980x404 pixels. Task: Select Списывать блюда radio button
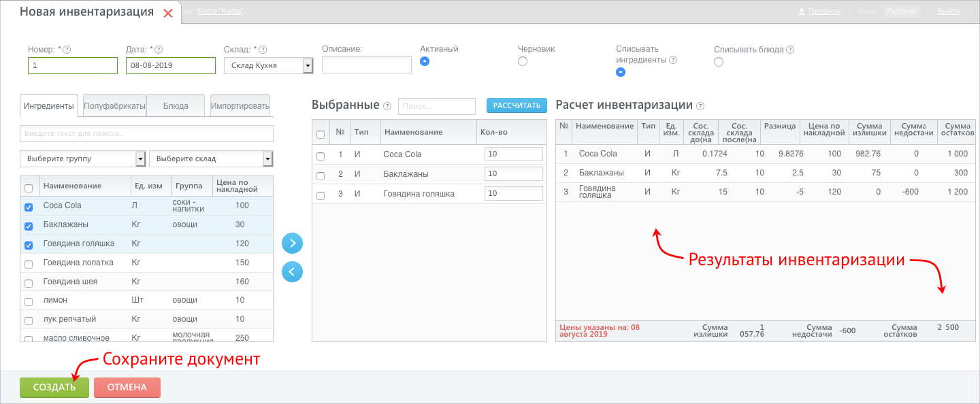[719, 62]
